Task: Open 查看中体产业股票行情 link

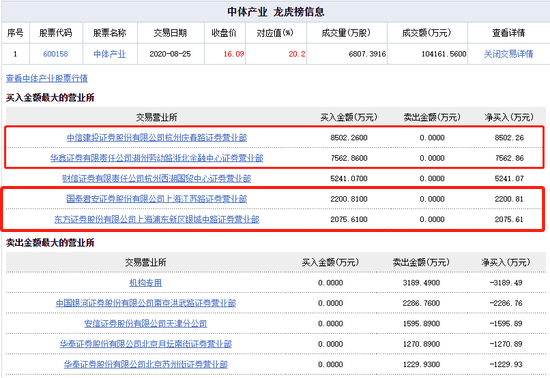Action: click(x=47, y=78)
